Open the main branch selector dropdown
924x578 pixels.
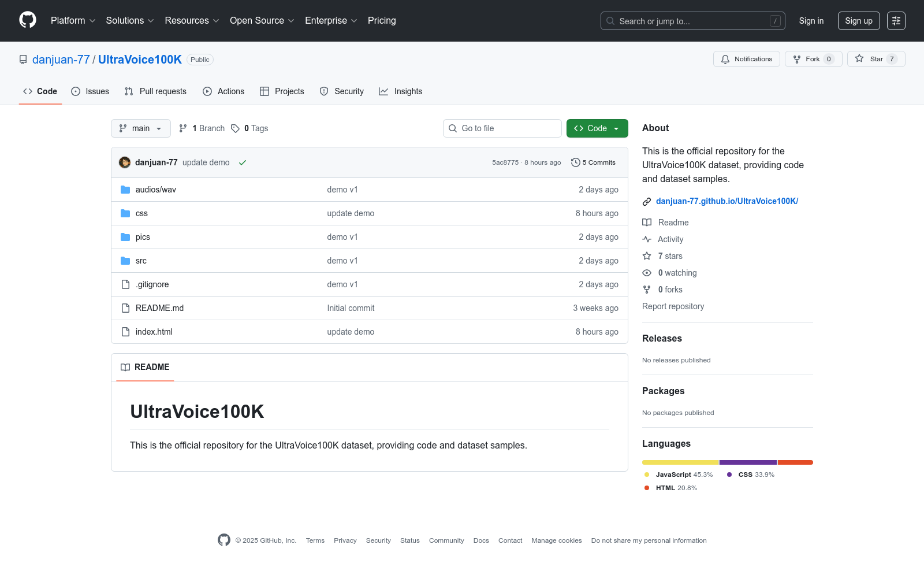[x=141, y=128]
